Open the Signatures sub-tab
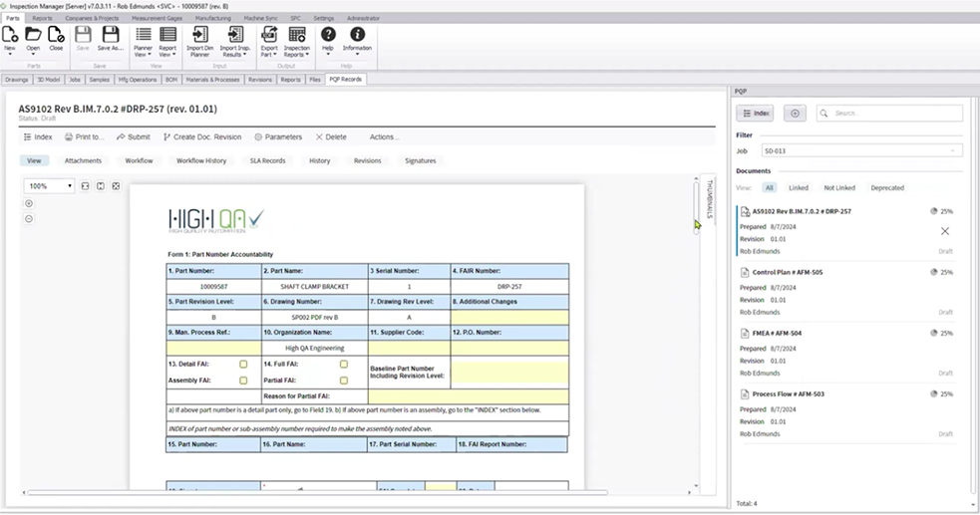The height and width of the screenshot is (515, 980). (x=420, y=161)
